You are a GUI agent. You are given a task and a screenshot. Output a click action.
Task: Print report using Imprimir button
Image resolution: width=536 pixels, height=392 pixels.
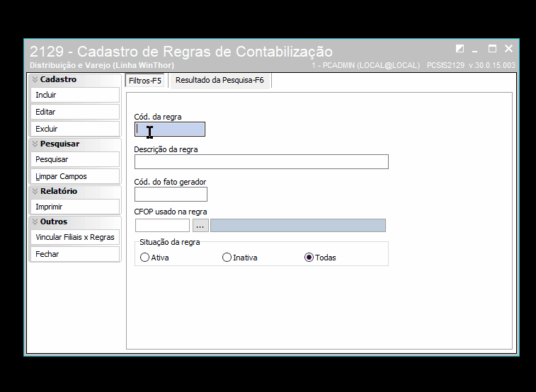tap(75, 207)
